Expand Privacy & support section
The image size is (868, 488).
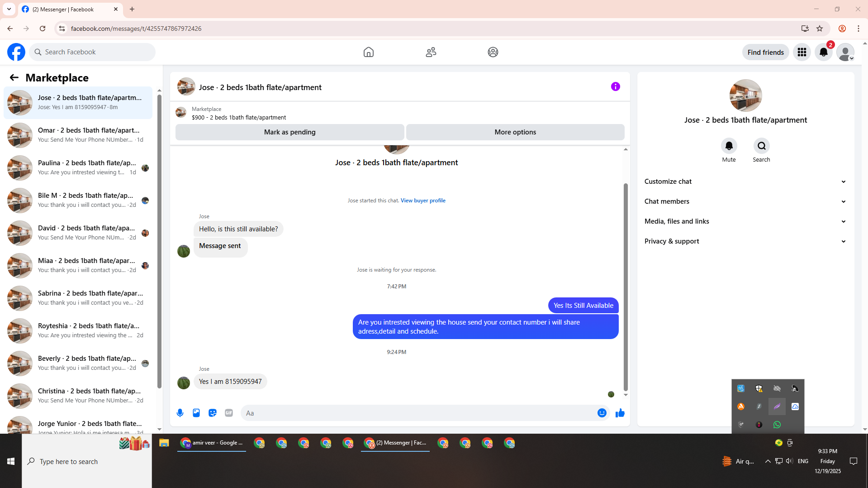coord(745,241)
